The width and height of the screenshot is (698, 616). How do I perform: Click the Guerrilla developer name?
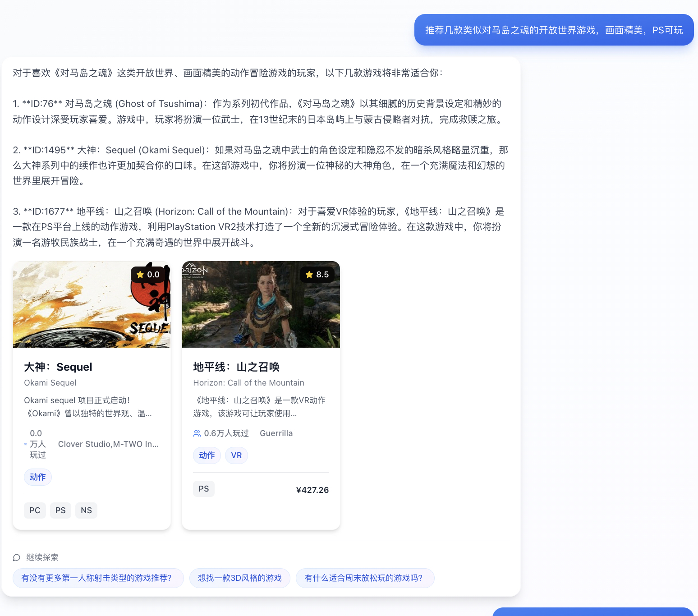click(x=276, y=433)
